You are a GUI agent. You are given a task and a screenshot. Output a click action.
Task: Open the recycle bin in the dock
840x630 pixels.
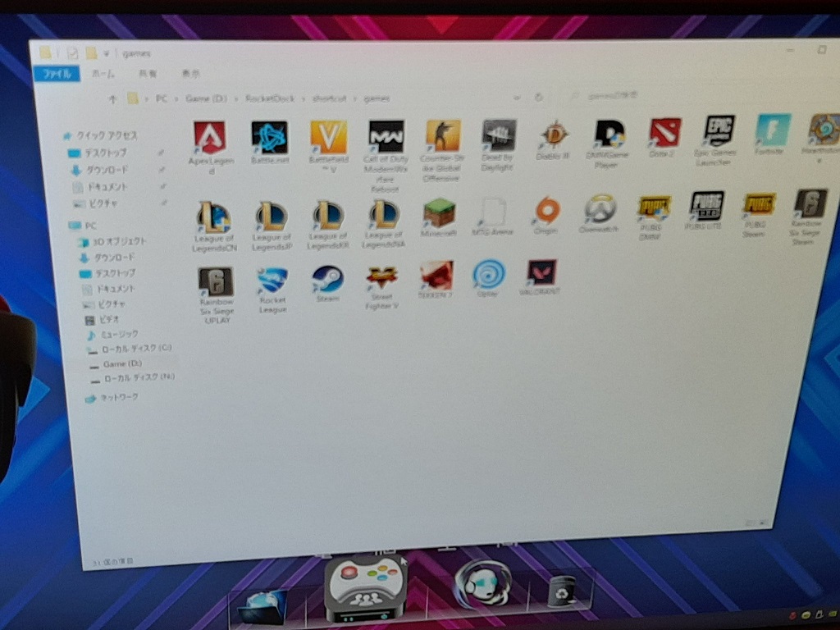coord(562,591)
